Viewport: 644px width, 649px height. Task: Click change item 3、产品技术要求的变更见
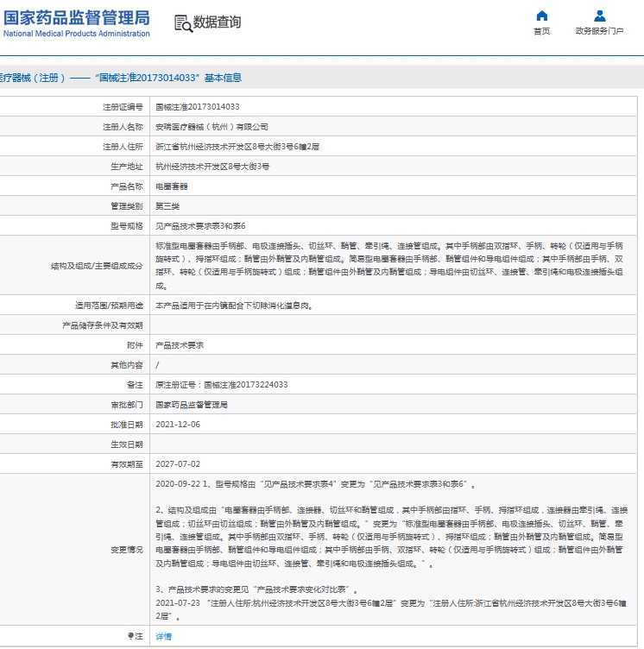[256, 589]
